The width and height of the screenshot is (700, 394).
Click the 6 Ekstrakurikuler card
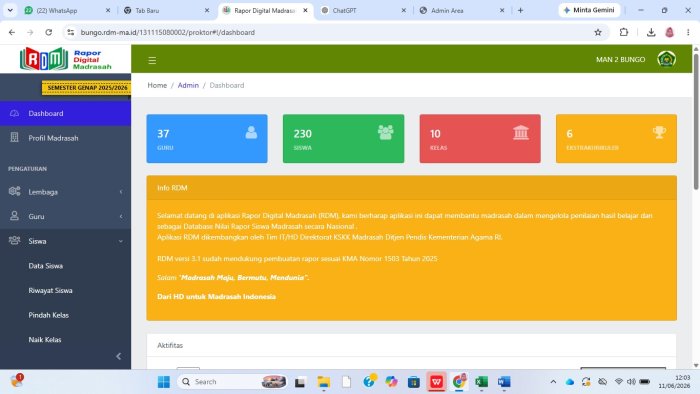[x=616, y=139]
